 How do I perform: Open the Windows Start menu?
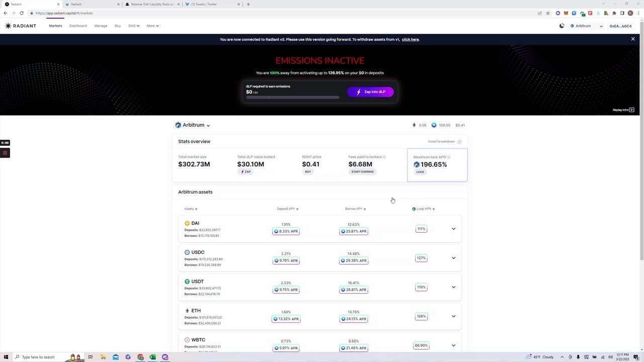click(5, 357)
